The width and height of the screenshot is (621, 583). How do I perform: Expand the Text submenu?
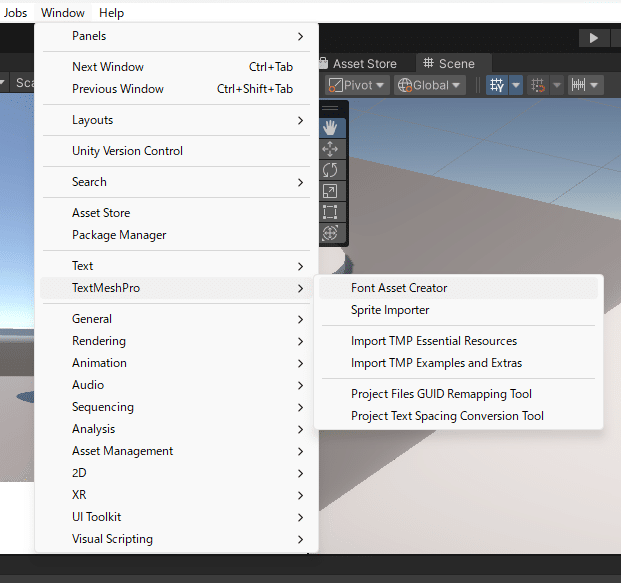coord(176,266)
